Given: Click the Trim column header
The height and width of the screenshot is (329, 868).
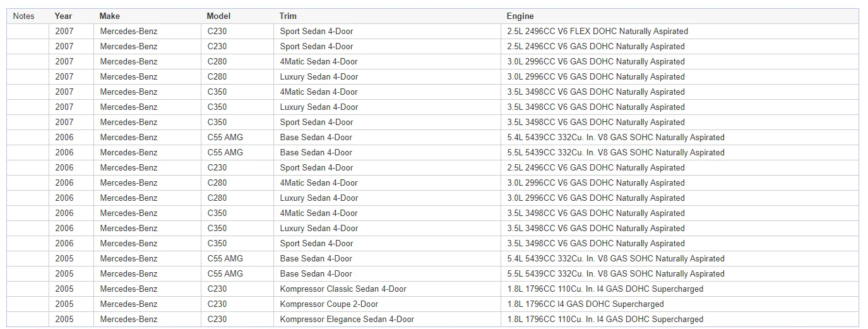Looking at the screenshot, I should (388, 16).
